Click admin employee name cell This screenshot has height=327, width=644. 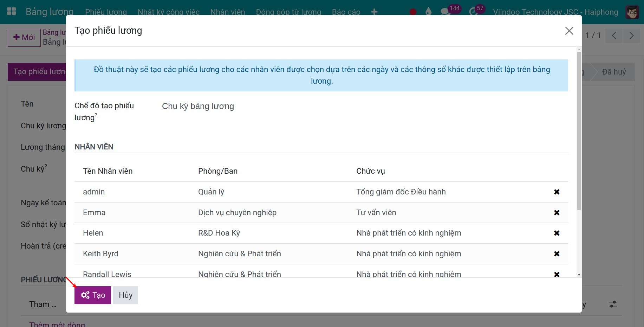click(94, 192)
